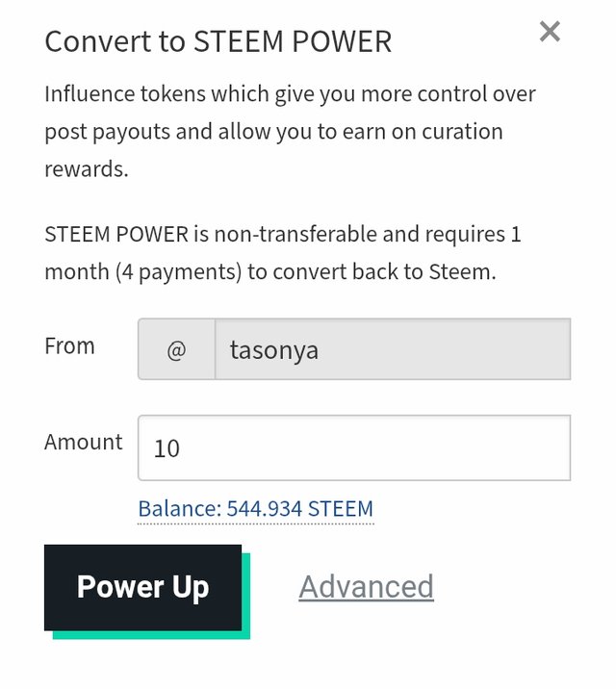This screenshot has width=616, height=689.
Task: Click the Amount label
Action: click(x=84, y=442)
